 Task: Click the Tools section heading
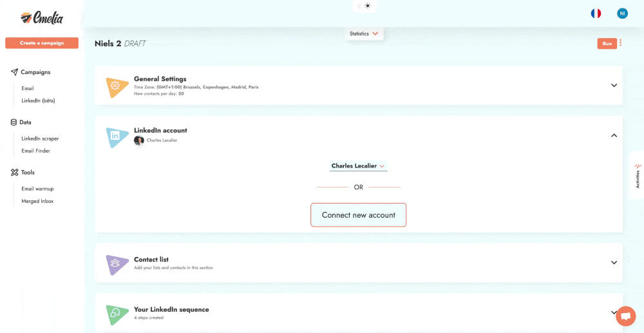pyautogui.click(x=28, y=173)
